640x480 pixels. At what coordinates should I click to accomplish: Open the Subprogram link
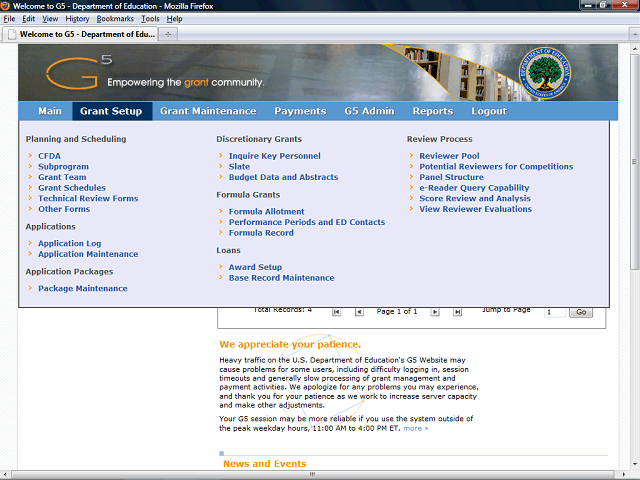tap(63, 167)
